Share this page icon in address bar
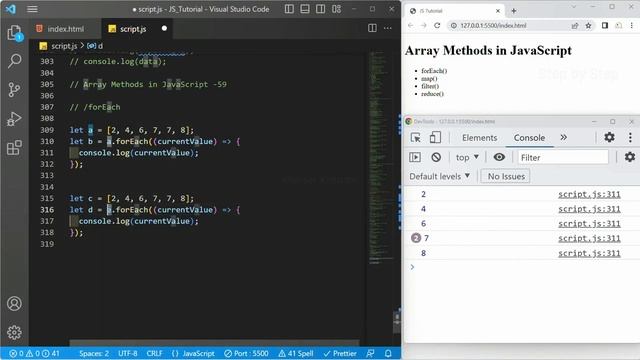The height and width of the screenshot is (360, 640). point(575,25)
